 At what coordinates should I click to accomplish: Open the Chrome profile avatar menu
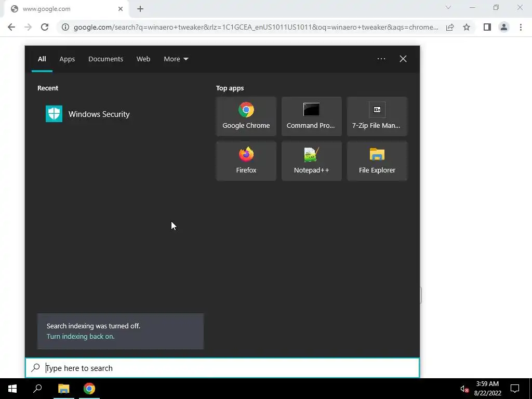(x=504, y=27)
